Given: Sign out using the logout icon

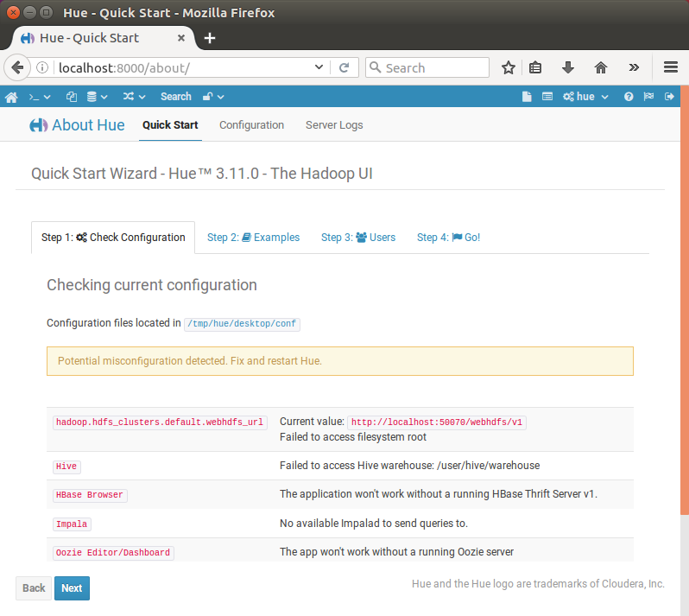Looking at the screenshot, I should 669,97.
